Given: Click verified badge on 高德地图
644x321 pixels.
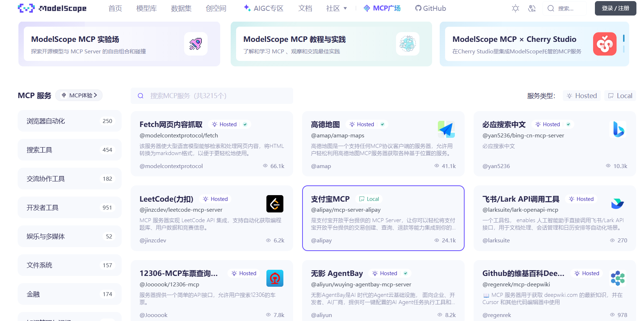Looking at the screenshot, I should (x=383, y=124).
